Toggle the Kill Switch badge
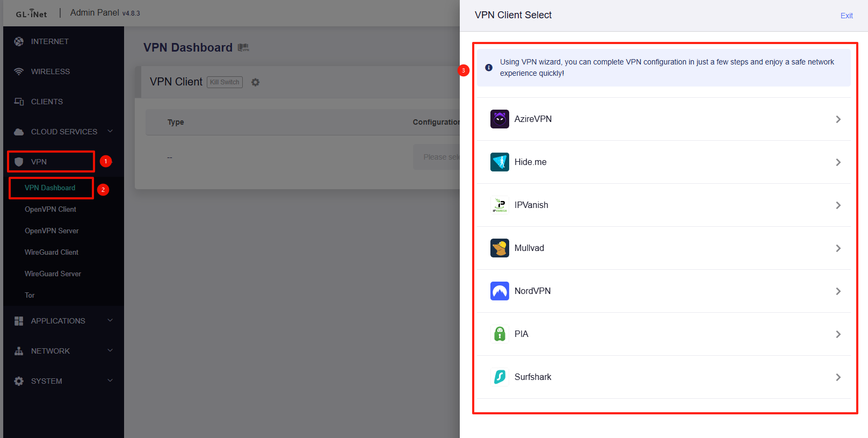 click(x=225, y=82)
